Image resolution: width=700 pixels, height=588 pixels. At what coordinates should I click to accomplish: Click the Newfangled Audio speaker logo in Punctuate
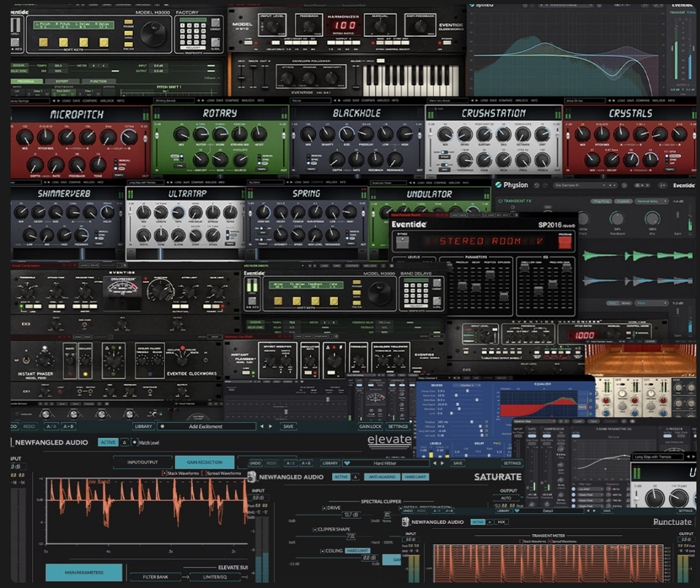point(405,522)
